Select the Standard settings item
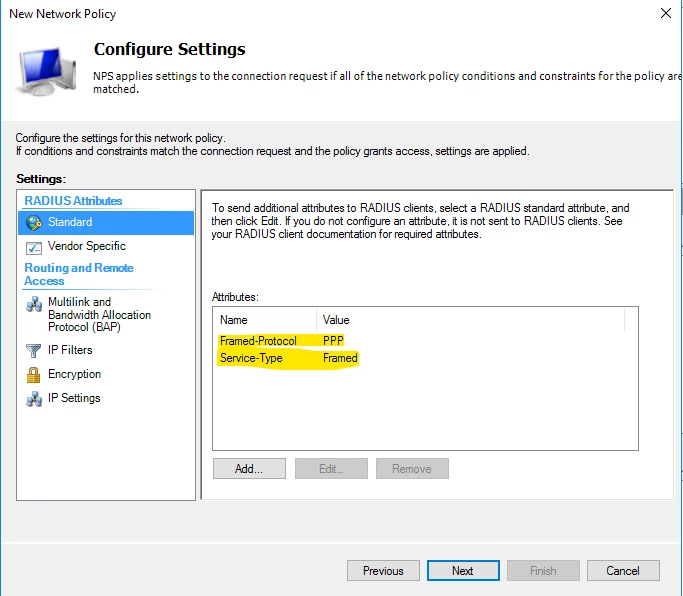 coord(106,223)
